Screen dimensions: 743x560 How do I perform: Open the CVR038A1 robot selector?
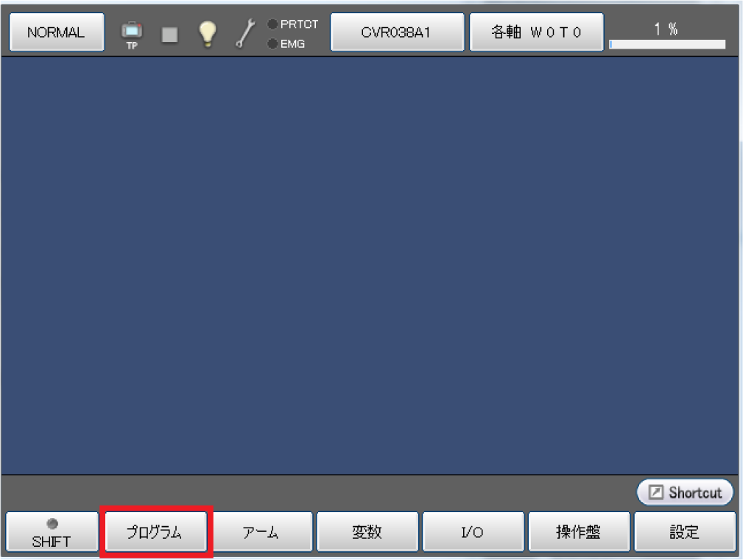(x=397, y=32)
